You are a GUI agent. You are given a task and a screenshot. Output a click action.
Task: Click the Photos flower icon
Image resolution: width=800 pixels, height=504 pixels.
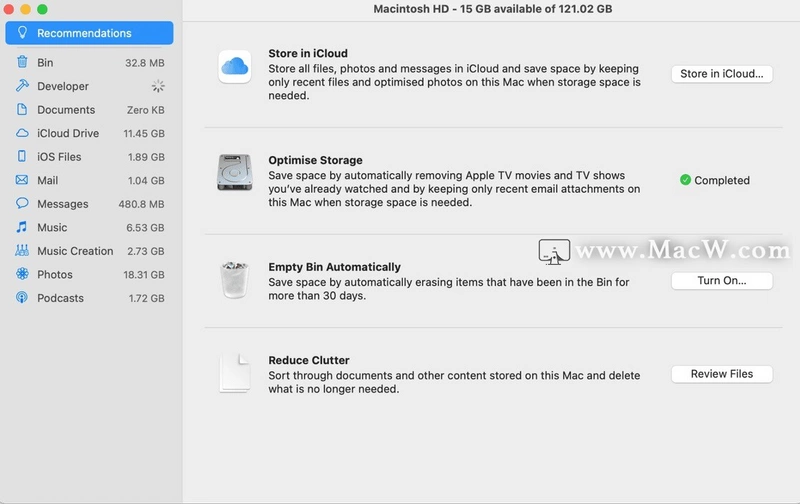coord(22,274)
